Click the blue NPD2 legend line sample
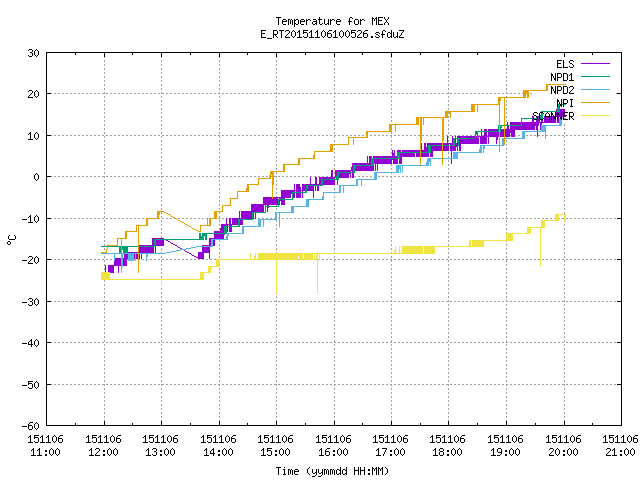640x480 pixels. click(x=595, y=90)
